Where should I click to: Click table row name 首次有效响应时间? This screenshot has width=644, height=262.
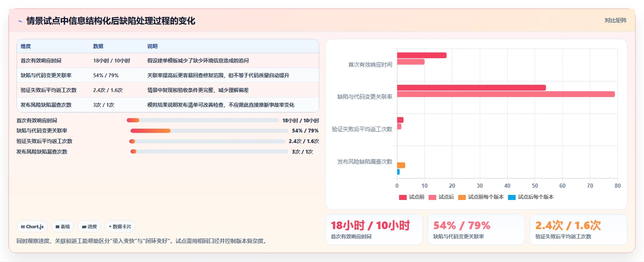[41, 61]
